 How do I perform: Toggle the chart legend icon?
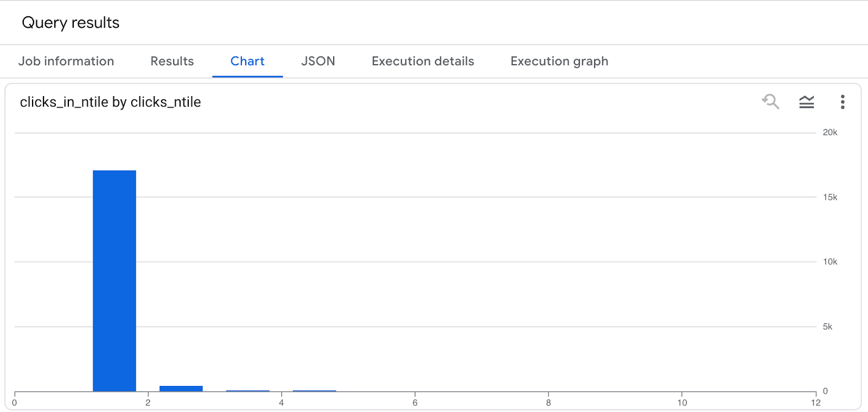[807, 102]
